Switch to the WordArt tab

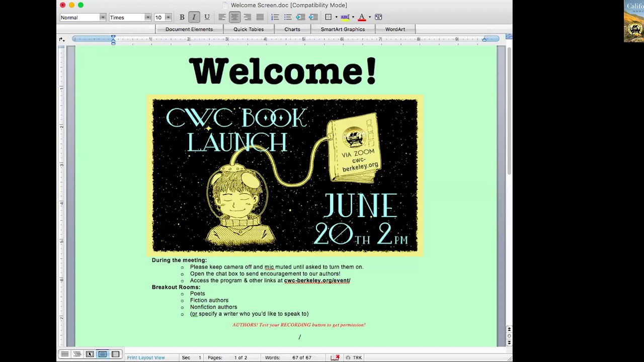(395, 29)
